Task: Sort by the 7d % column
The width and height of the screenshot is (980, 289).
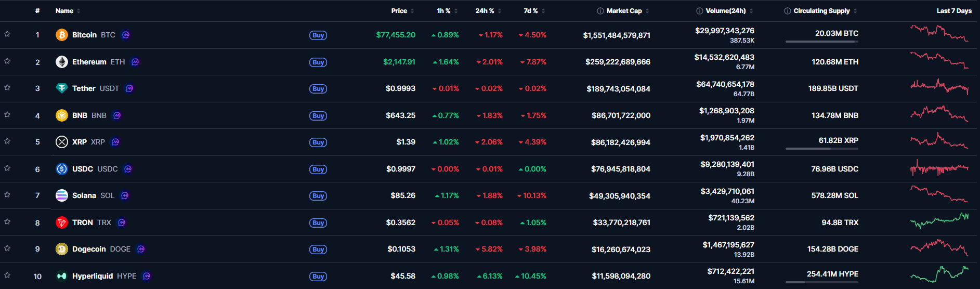Action: [534, 11]
